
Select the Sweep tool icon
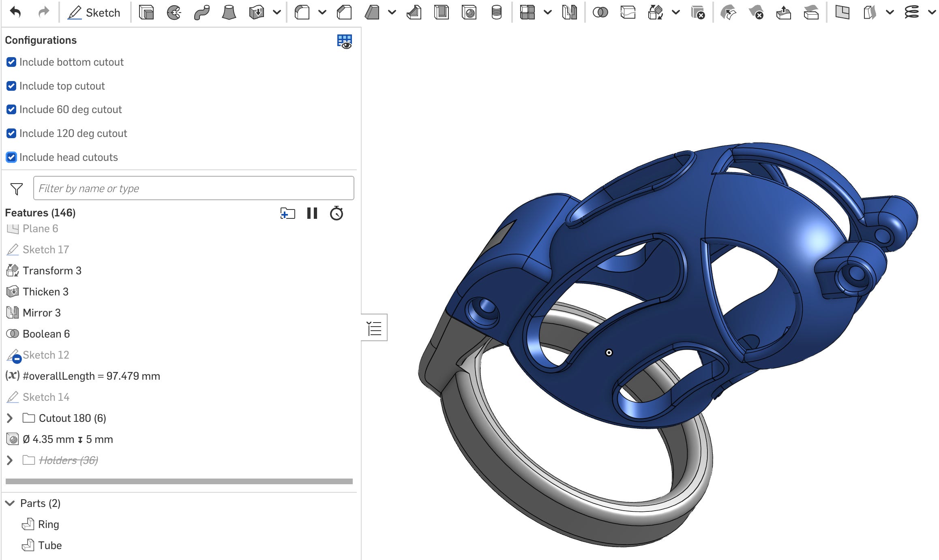pos(202,13)
